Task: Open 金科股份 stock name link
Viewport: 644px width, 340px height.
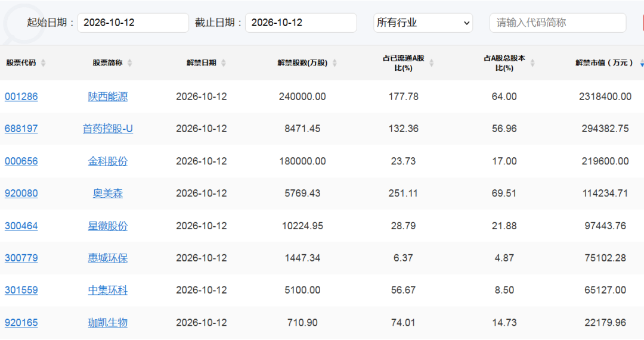Action: pos(107,161)
